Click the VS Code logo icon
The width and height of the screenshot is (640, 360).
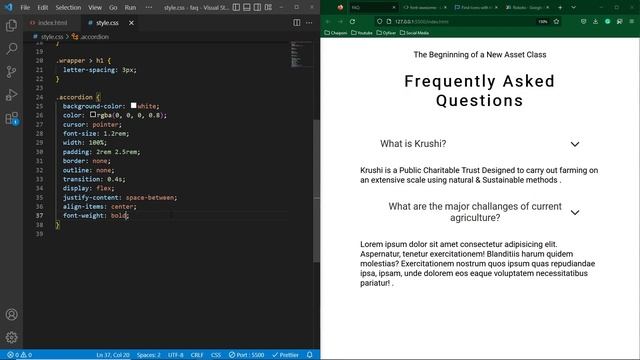point(9,7)
